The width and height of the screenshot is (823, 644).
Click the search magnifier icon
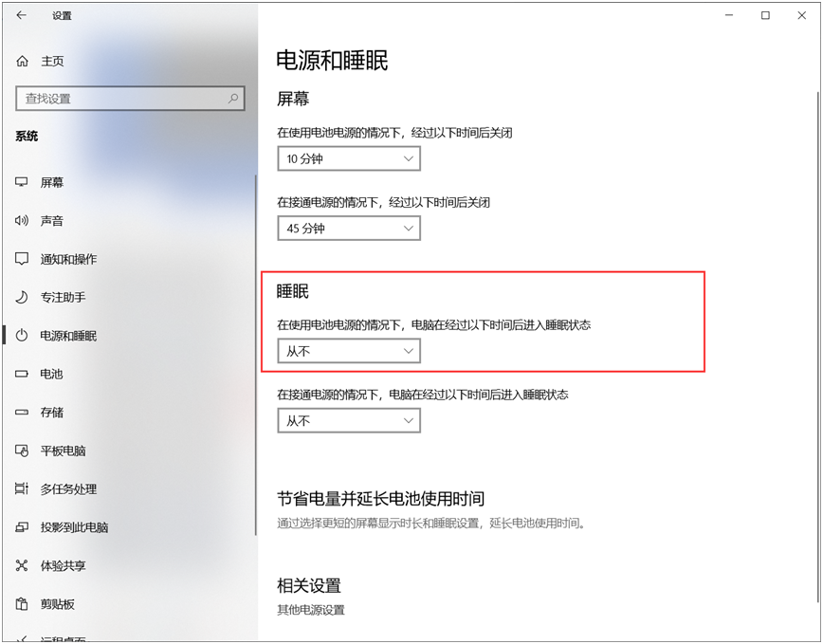pyautogui.click(x=233, y=98)
